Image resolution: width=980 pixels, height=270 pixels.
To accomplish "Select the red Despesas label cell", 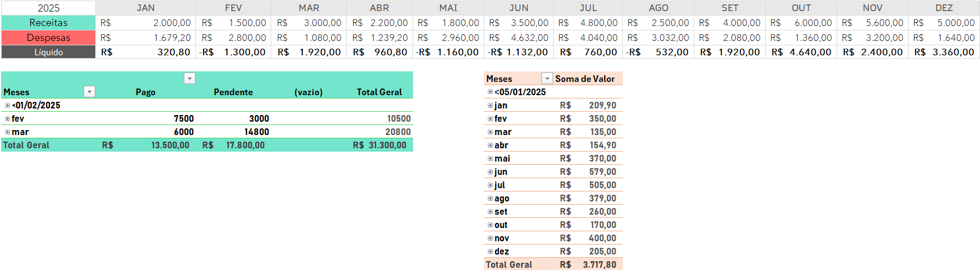I will tap(48, 38).
